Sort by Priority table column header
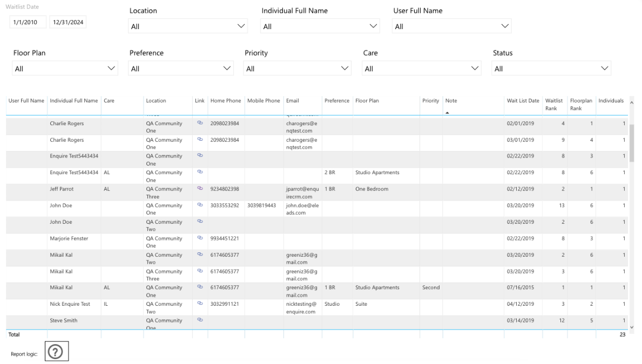Screen dimensions: 642x364 (431, 101)
